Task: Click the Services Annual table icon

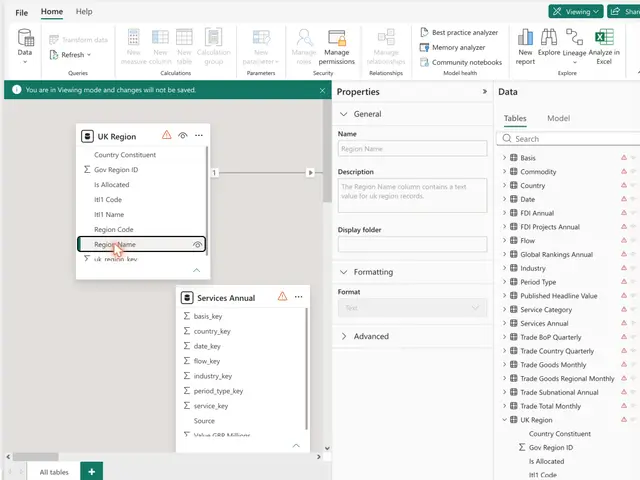Action: (x=187, y=298)
